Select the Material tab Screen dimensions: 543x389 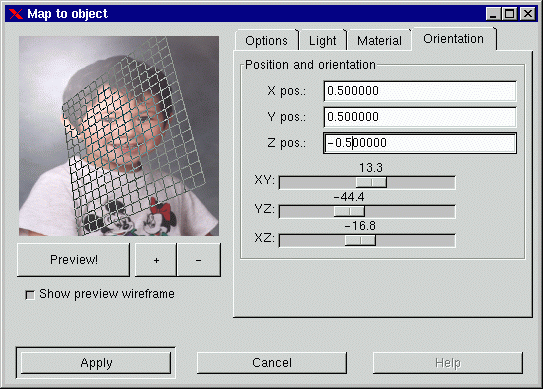379,41
